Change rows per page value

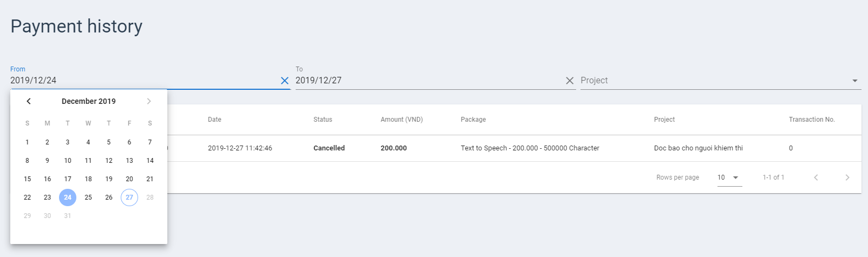coord(729,177)
